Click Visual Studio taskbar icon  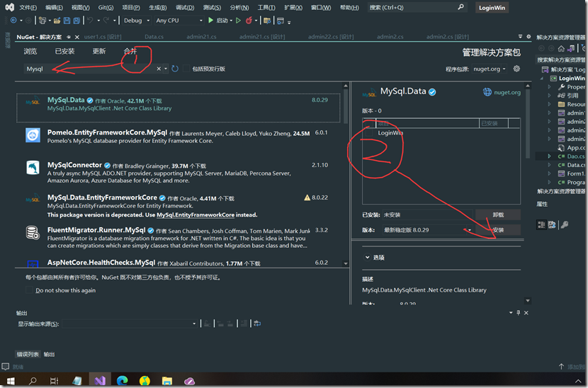click(x=100, y=381)
